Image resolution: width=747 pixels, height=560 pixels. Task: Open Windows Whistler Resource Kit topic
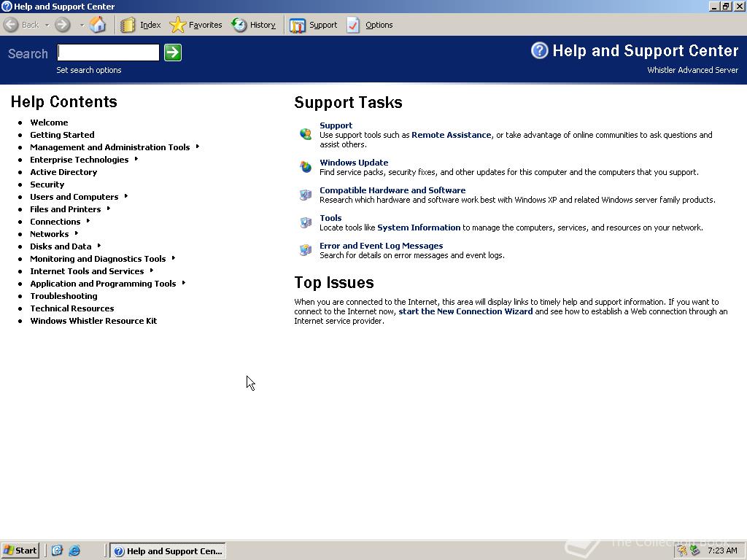pyautogui.click(x=93, y=321)
